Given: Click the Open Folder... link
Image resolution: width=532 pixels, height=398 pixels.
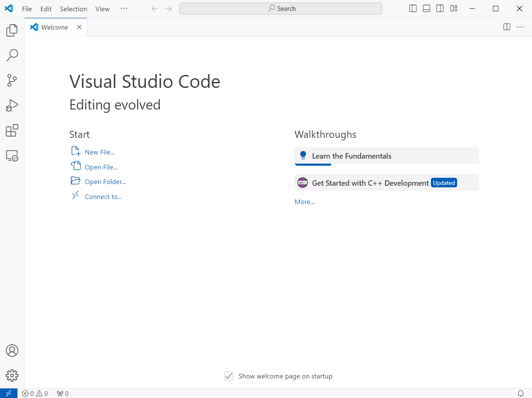Looking at the screenshot, I should click(106, 182).
